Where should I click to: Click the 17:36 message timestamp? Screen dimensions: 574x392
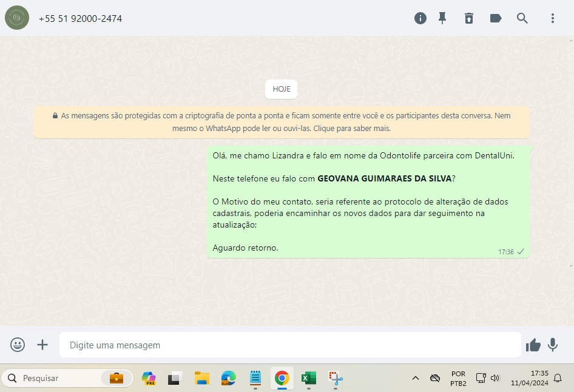pos(506,252)
